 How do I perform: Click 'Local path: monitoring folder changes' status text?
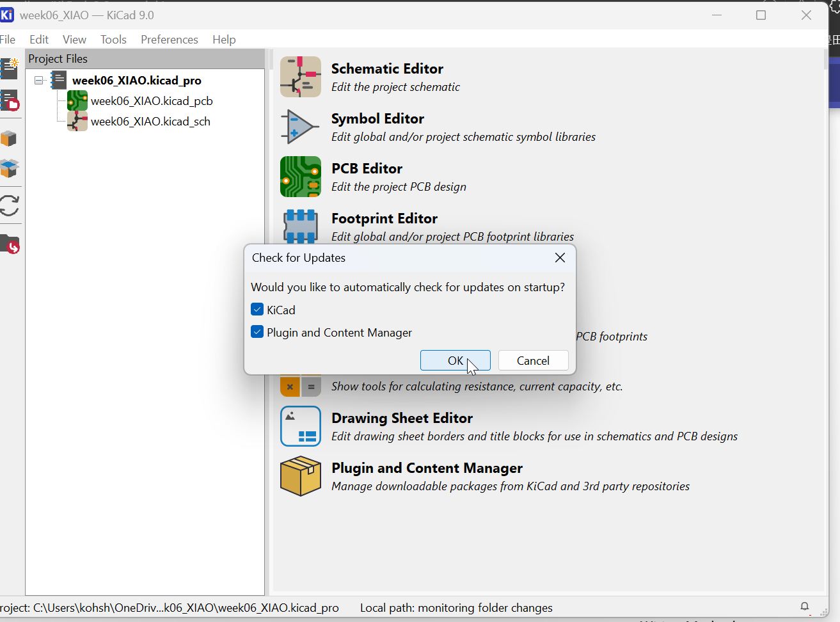tap(456, 608)
